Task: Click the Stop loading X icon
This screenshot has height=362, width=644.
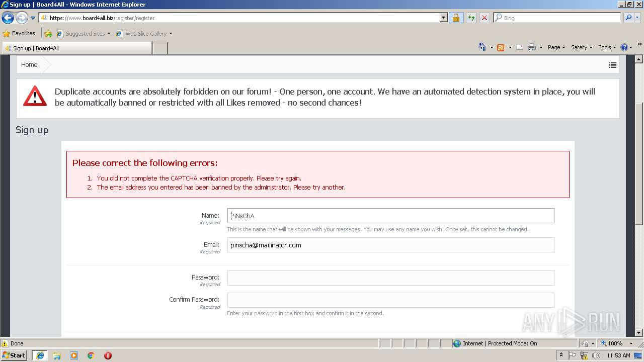Action: 484,18
